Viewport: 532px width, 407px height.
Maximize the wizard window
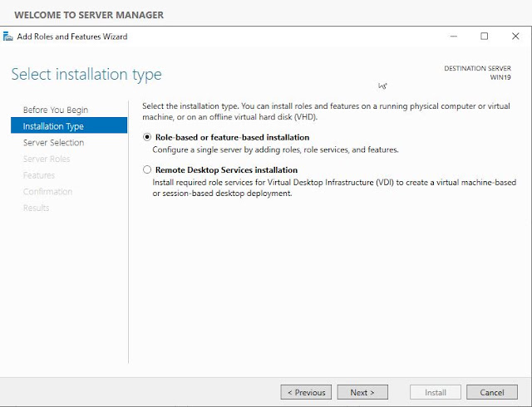coord(484,37)
